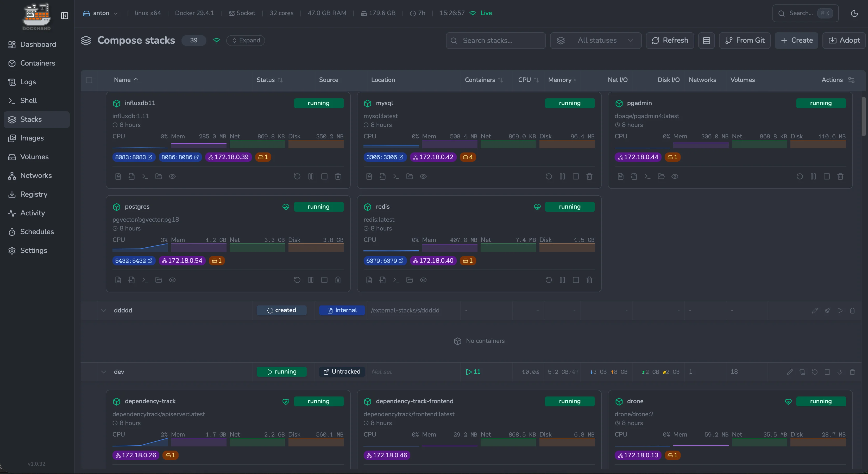Screen dimensions: 868x474
Task: Collapse the ddddd stack row
Action: click(103, 311)
